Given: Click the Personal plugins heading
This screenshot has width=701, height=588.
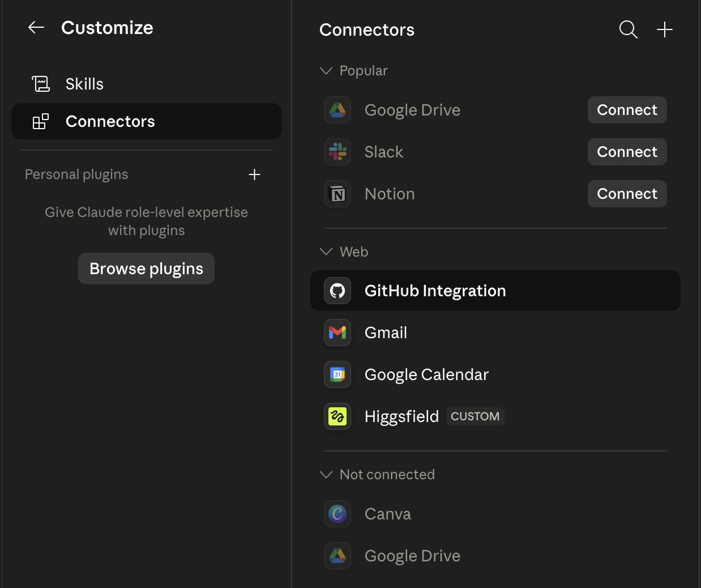Looking at the screenshot, I should click(76, 174).
